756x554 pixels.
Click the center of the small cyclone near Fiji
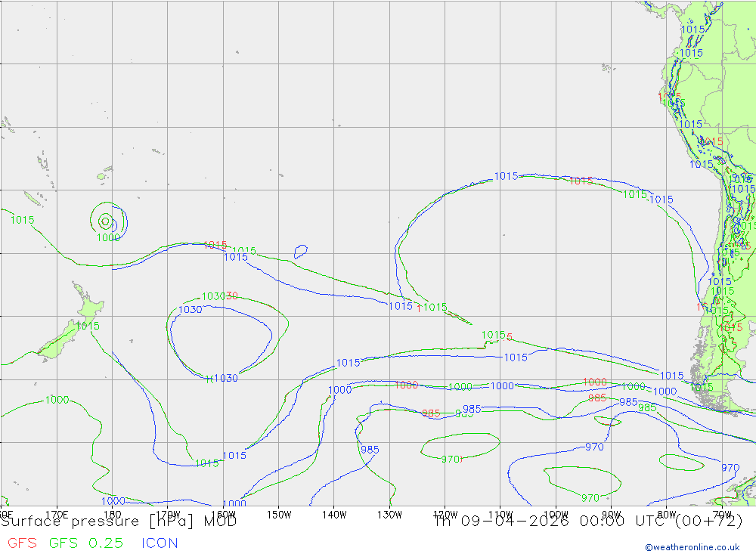(x=106, y=221)
